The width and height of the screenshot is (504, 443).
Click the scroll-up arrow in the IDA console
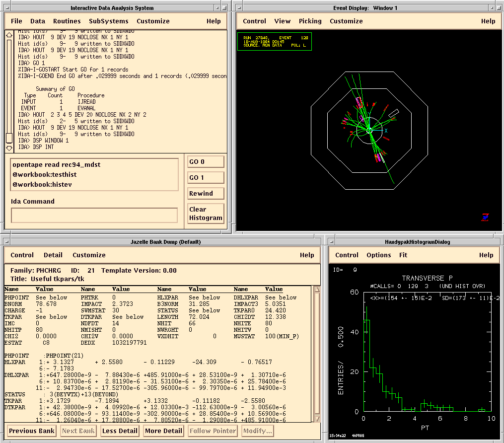click(x=9, y=34)
